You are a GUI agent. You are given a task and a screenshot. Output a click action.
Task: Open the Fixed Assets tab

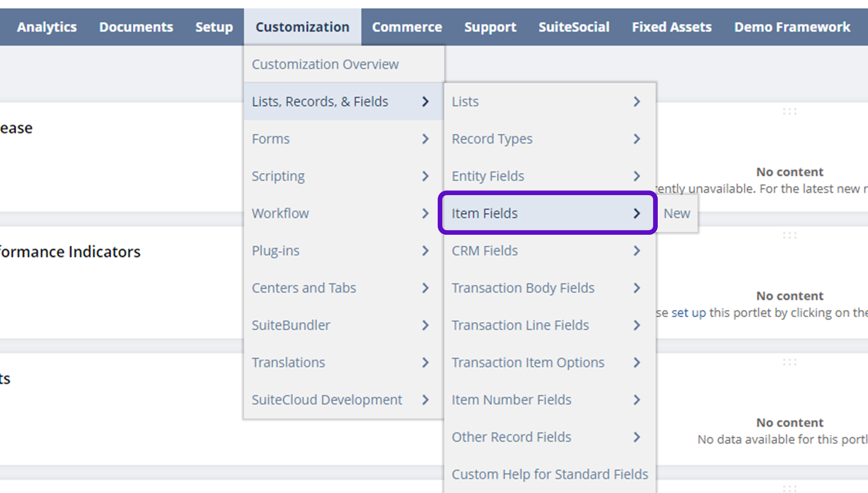(x=671, y=27)
